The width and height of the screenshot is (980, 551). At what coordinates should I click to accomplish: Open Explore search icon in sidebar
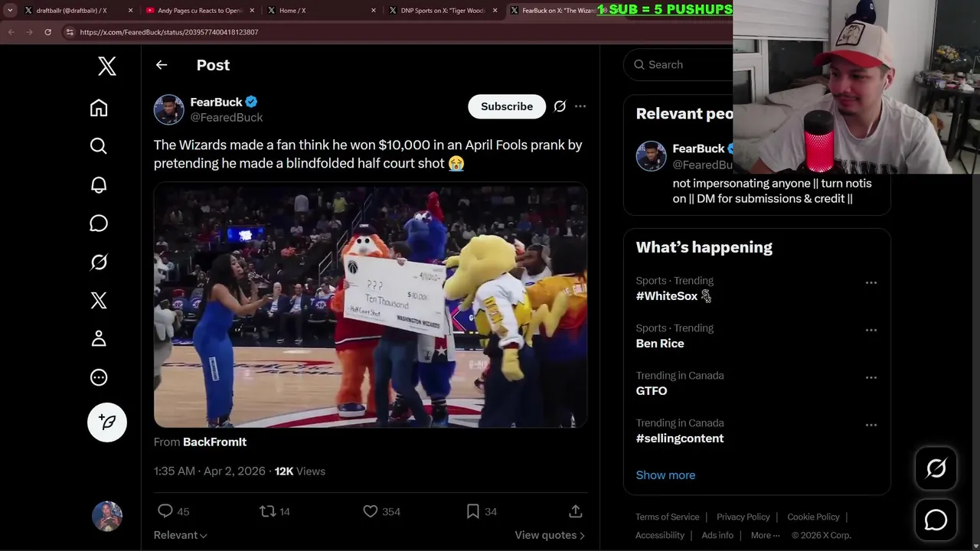(99, 146)
